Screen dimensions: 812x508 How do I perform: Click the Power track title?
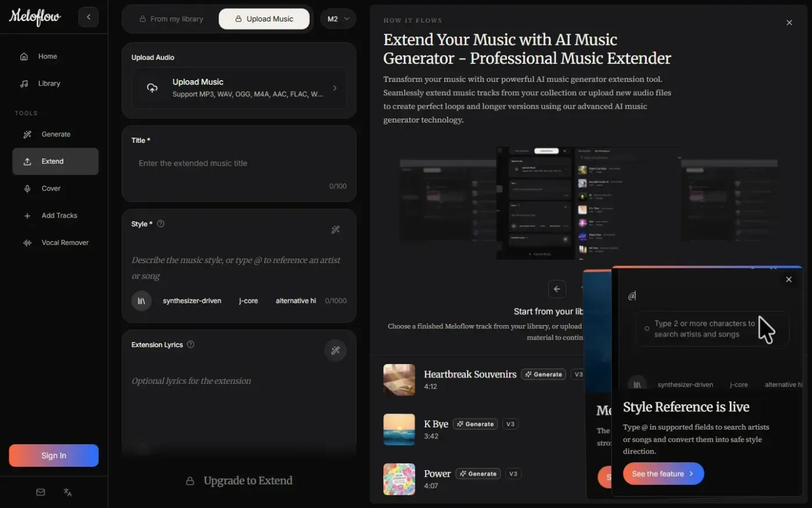[x=437, y=474]
